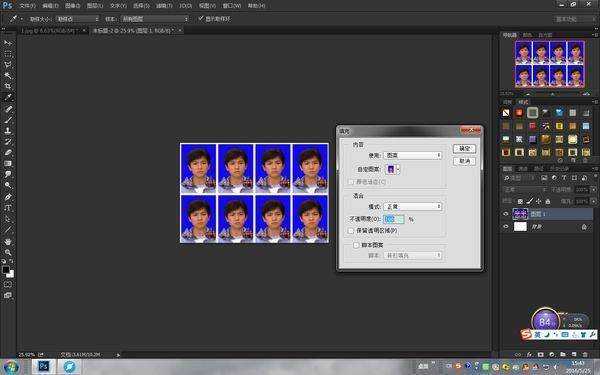
Task: Select the Line shape tool
Action: (8, 230)
